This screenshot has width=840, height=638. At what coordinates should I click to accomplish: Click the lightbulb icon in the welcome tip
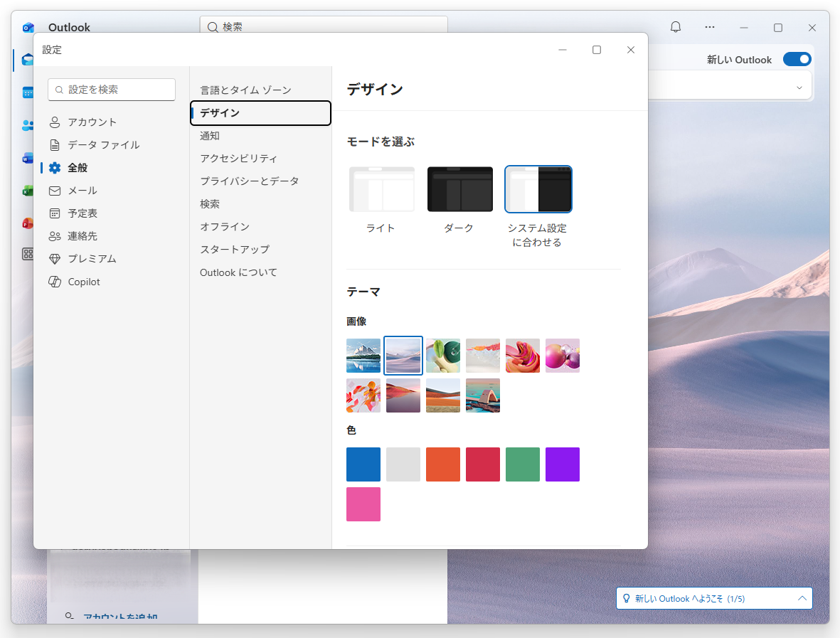626,598
